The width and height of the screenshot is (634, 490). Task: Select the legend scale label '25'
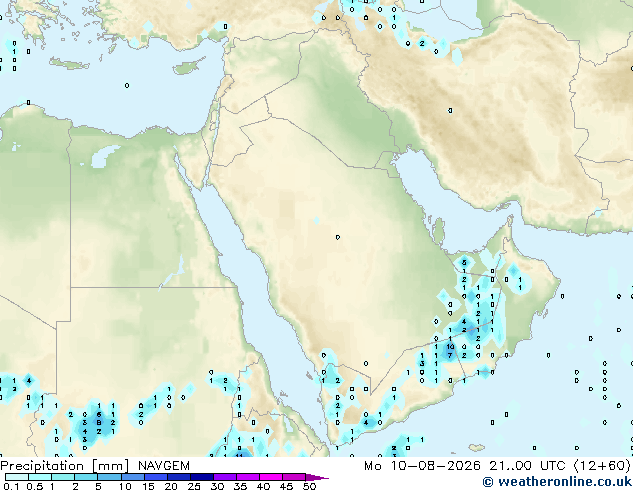194,486
